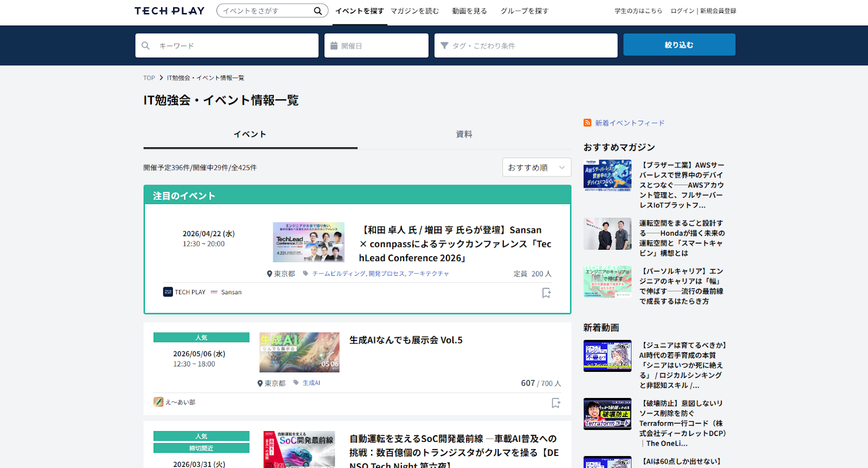The image size is (868, 468).
Task: Bookmark the TechLead Conference 2026 event
Action: pyautogui.click(x=546, y=293)
